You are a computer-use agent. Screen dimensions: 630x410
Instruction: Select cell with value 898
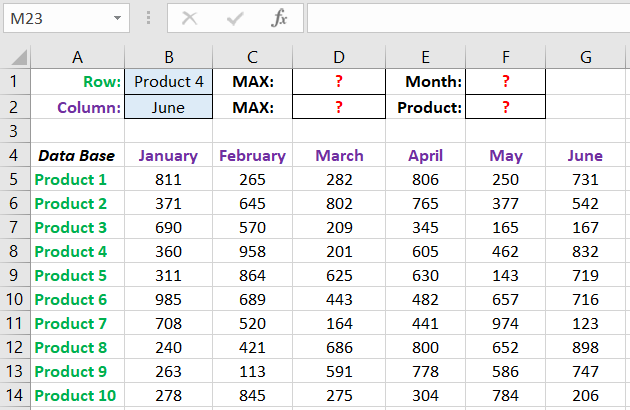coord(585,347)
